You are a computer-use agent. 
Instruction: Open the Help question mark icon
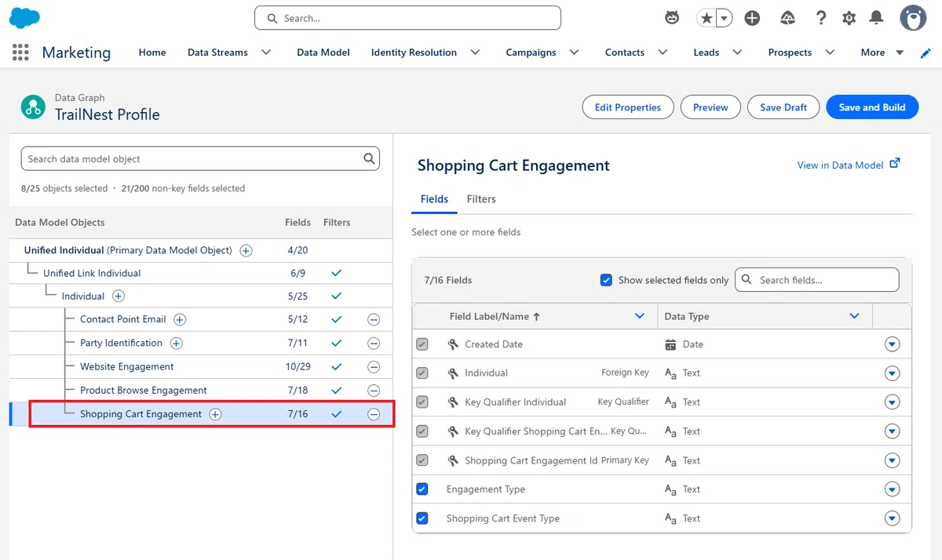[821, 18]
